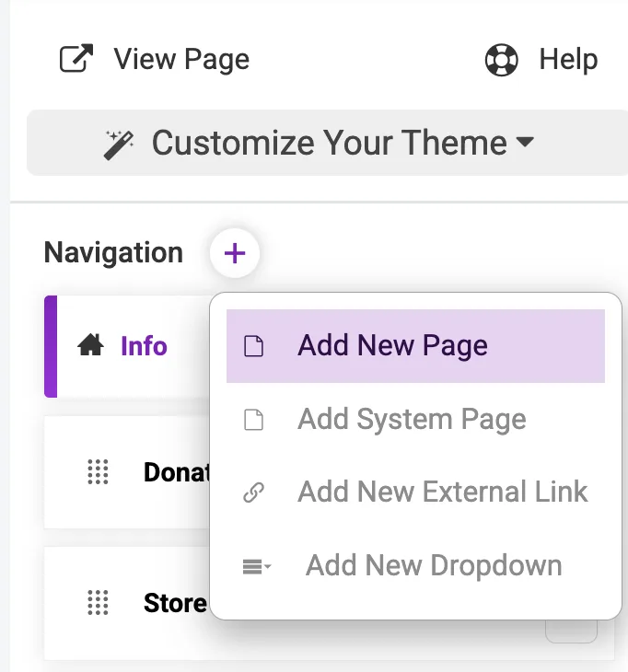Select Add System Page
Viewport: 628px width, 672px height.
(412, 420)
